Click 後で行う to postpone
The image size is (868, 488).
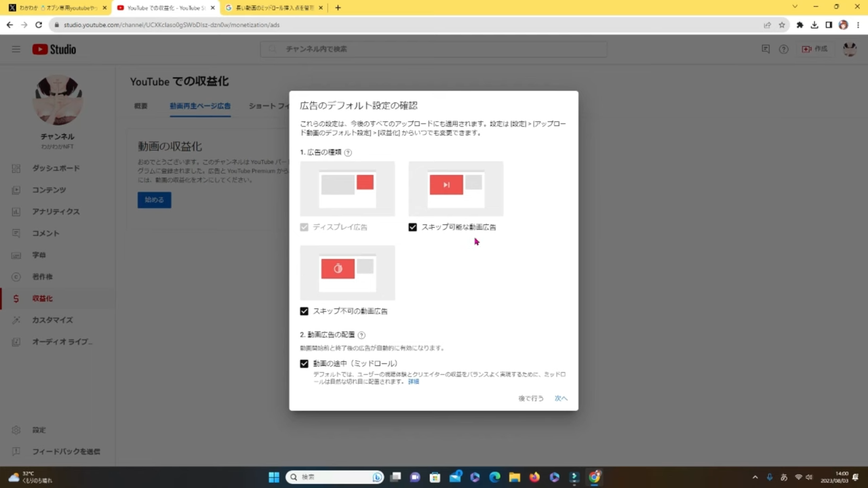pyautogui.click(x=531, y=399)
